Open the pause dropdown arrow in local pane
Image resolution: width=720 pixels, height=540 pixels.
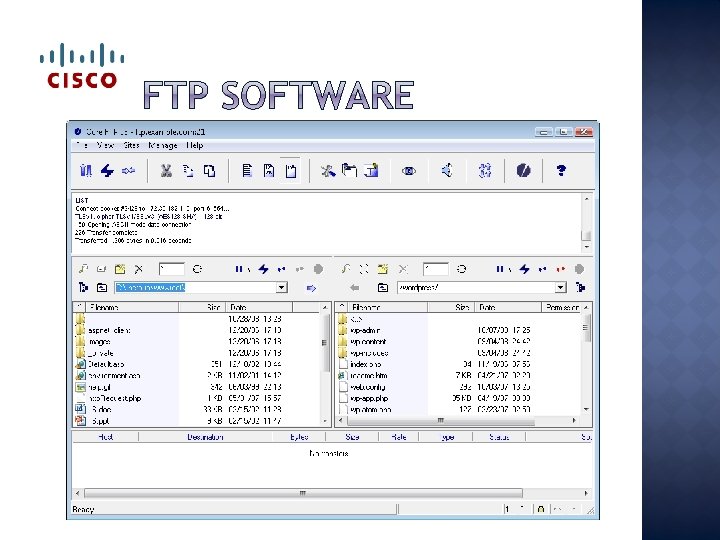[248, 270]
